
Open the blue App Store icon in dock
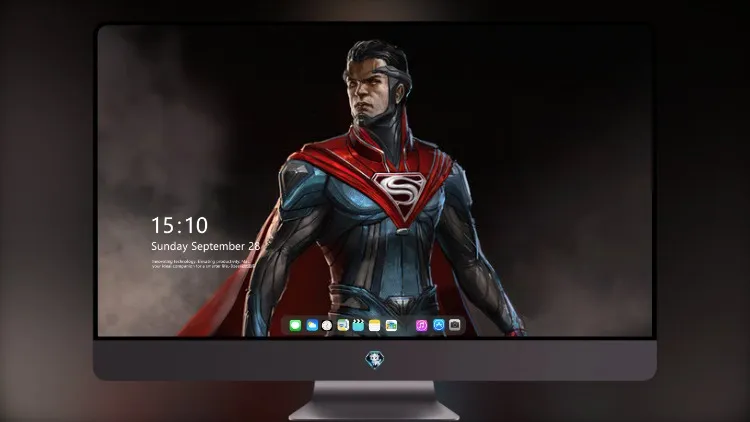439,325
